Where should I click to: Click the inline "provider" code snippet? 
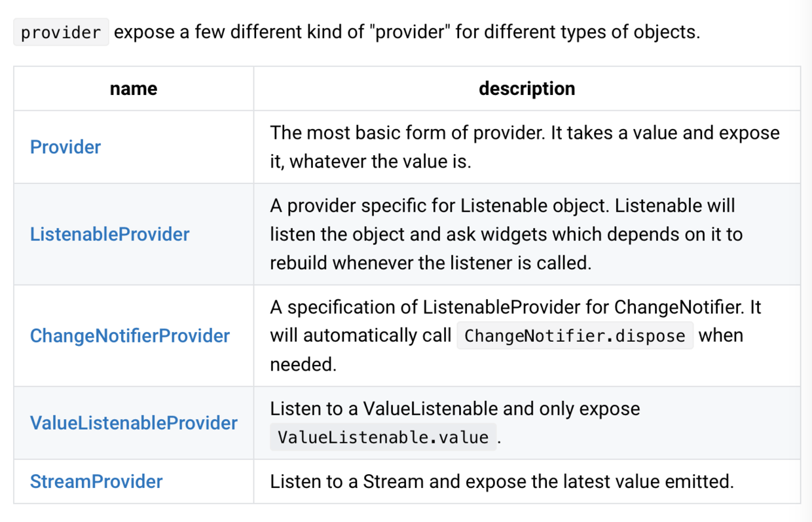pyautogui.click(x=61, y=32)
